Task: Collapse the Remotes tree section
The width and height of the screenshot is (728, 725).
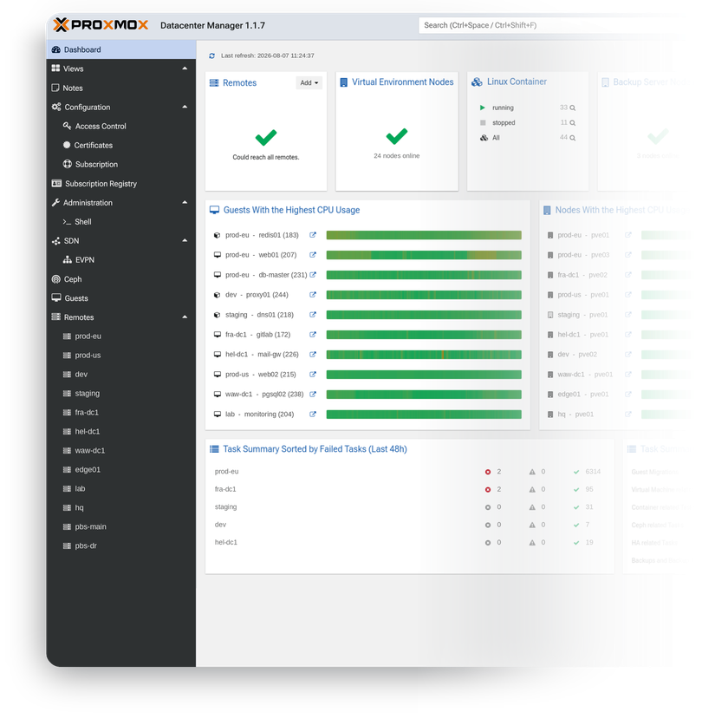Action: pos(185,317)
